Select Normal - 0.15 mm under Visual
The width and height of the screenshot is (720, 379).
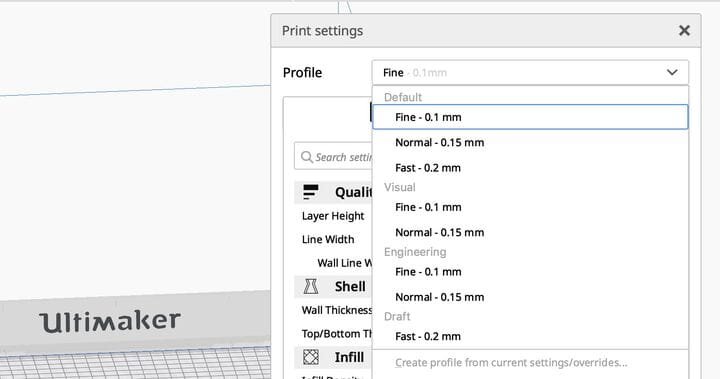[530, 232]
